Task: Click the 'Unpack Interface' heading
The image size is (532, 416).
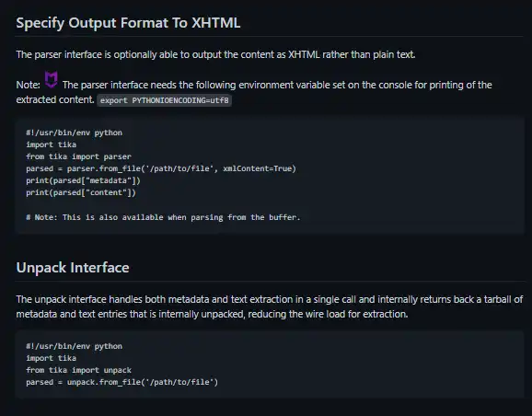Action: (73, 268)
